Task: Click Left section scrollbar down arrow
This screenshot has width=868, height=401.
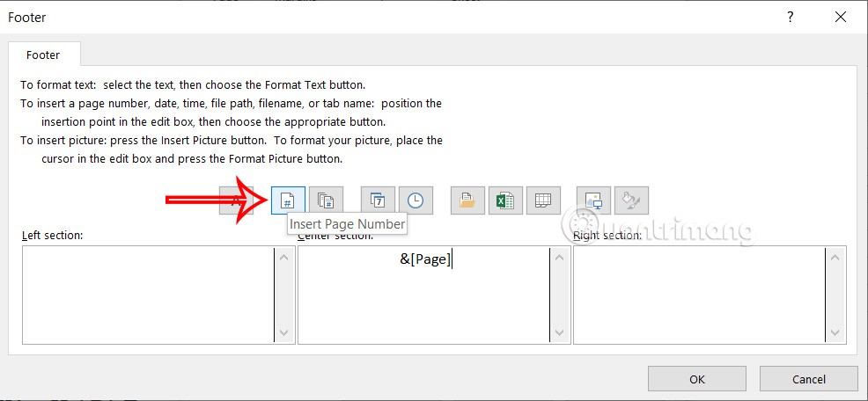Action: coord(284,333)
